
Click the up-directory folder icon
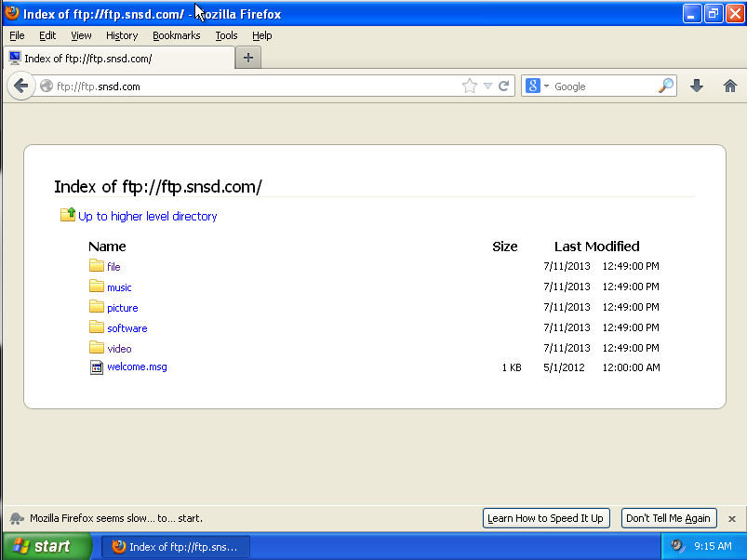[x=68, y=215]
